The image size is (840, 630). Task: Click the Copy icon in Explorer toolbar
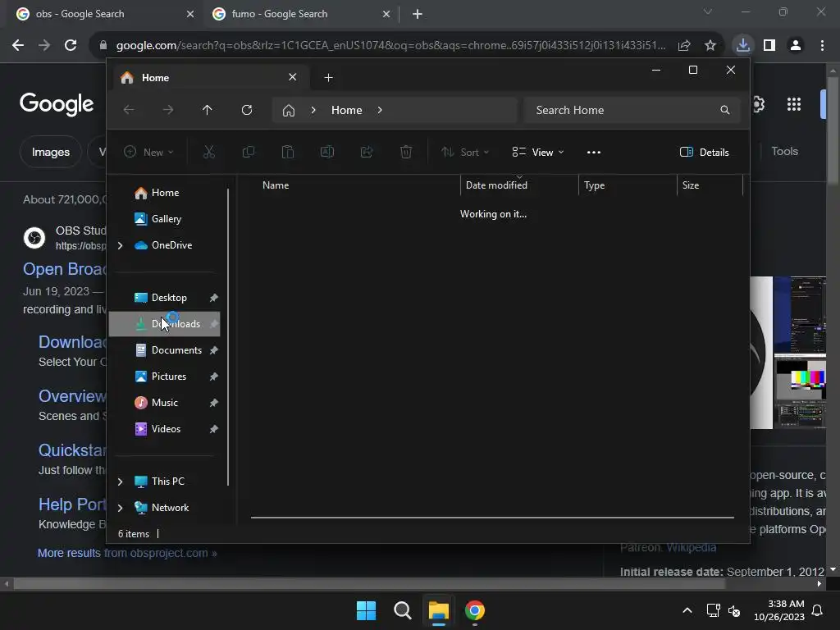coord(248,152)
